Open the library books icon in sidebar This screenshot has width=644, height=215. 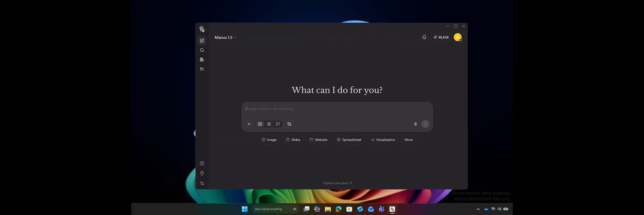pyautogui.click(x=202, y=60)
